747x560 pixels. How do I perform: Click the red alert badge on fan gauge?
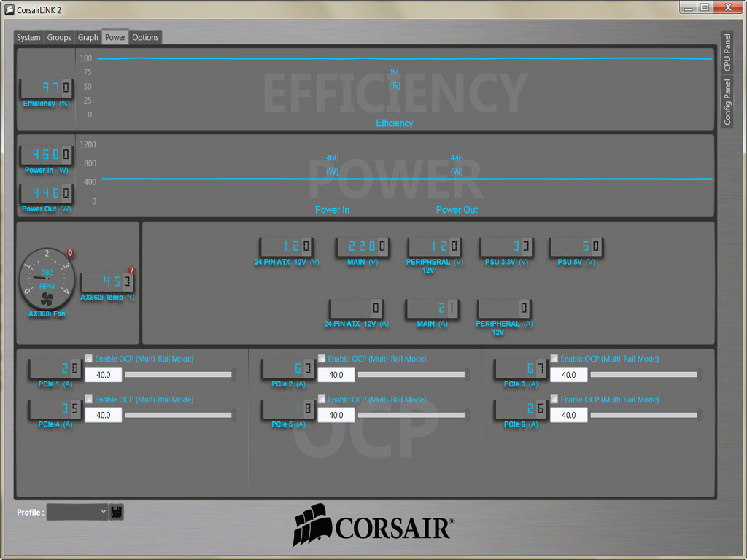70,253
